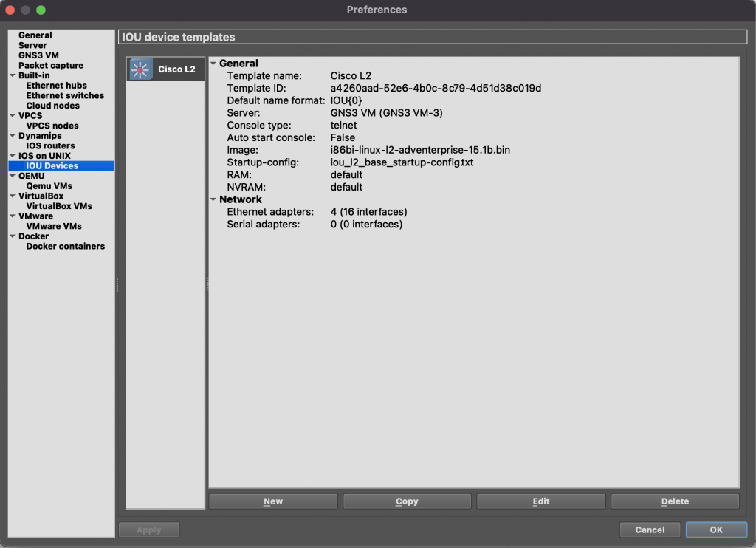Screen dimensions: 756x548
Task: Open the General preferences page
Action: tap(35, 35)
